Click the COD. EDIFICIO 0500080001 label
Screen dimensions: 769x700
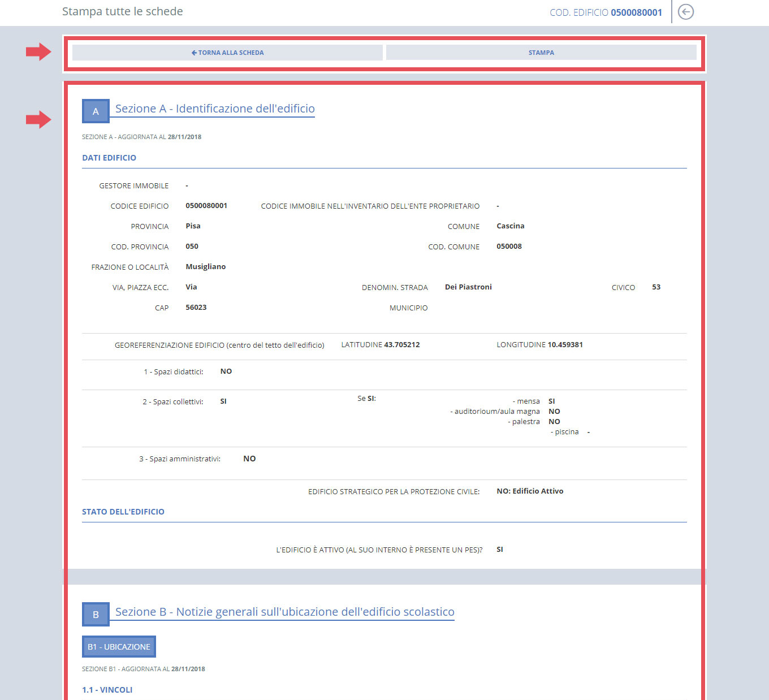point(606,12)
